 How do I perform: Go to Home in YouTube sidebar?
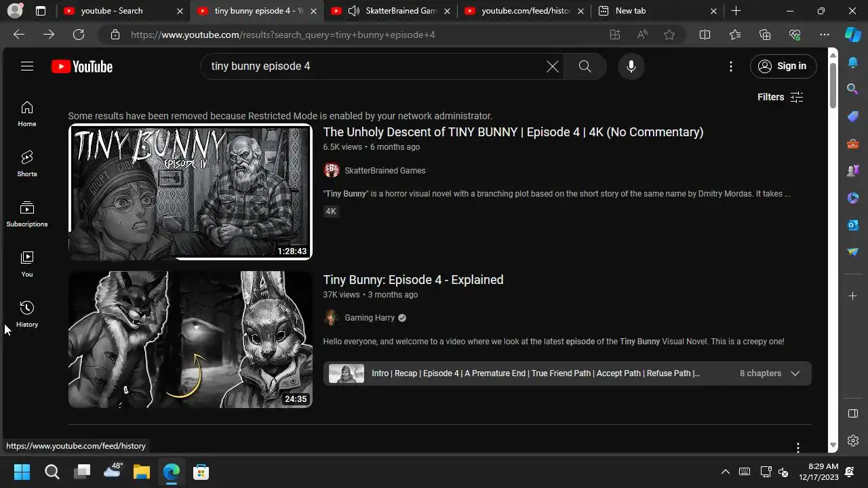[x=27, y=114]
